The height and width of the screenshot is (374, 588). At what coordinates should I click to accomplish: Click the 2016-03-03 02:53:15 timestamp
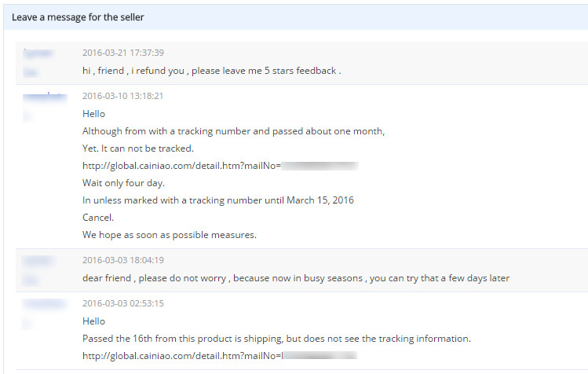(122, 303)
